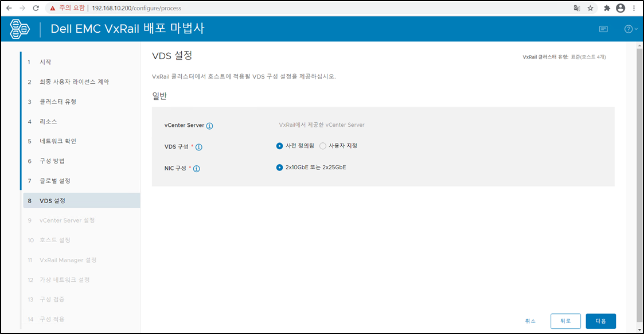Screen dimensions: 644x334
Task: Click the browser back arrow
Action: pyautogui.click(x=9, y=8)
